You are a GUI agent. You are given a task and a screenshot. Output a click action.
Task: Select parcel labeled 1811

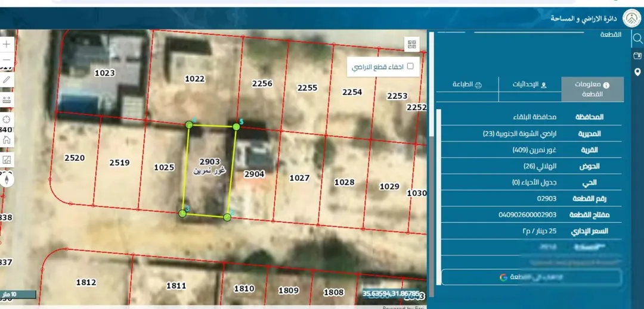pos(176,286)
